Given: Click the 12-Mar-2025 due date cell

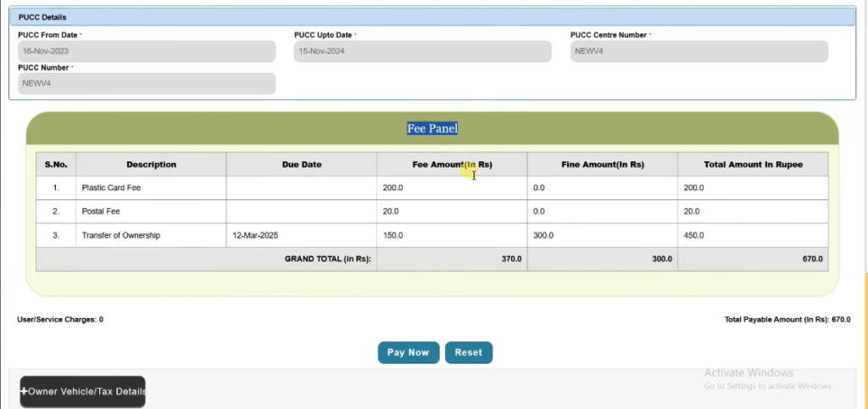Looking at the screenshot, I should (x=254, y=235).
